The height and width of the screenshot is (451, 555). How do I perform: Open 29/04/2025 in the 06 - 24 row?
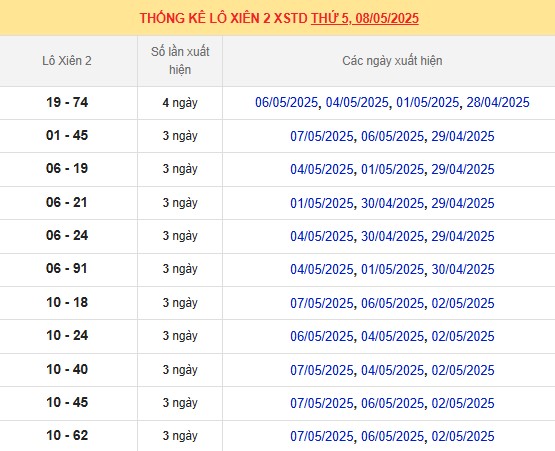tap(463, 236)
